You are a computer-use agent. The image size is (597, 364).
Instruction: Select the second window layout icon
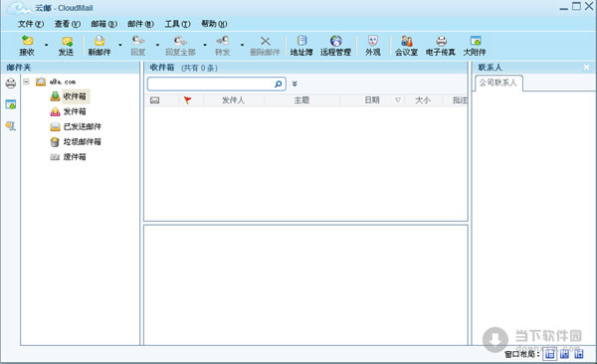coord(564,354)
